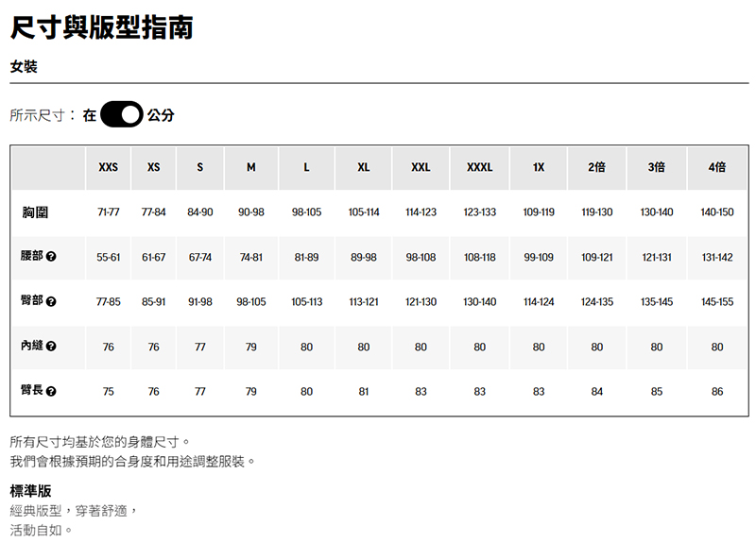
Task: Click the 1X size column header
Action: click(538, 167)
